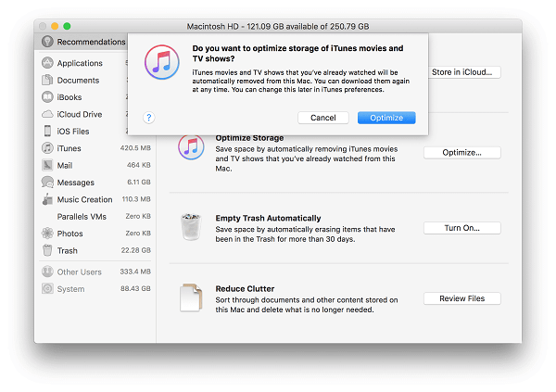The height and width of the screenshot is (392, 556).
Task: Click the iCloud Drive cloud icon
Action: pyautogui.click(x=47, y=114)
